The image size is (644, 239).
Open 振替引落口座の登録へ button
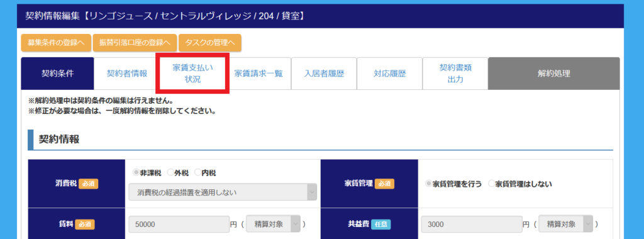pyautogui.click(x=135, y=43)
